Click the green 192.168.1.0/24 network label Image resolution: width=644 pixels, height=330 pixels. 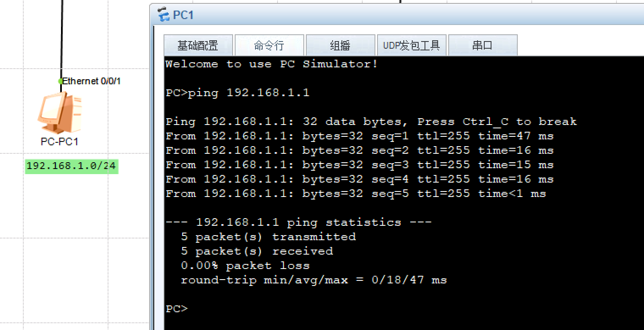(71, 166)
